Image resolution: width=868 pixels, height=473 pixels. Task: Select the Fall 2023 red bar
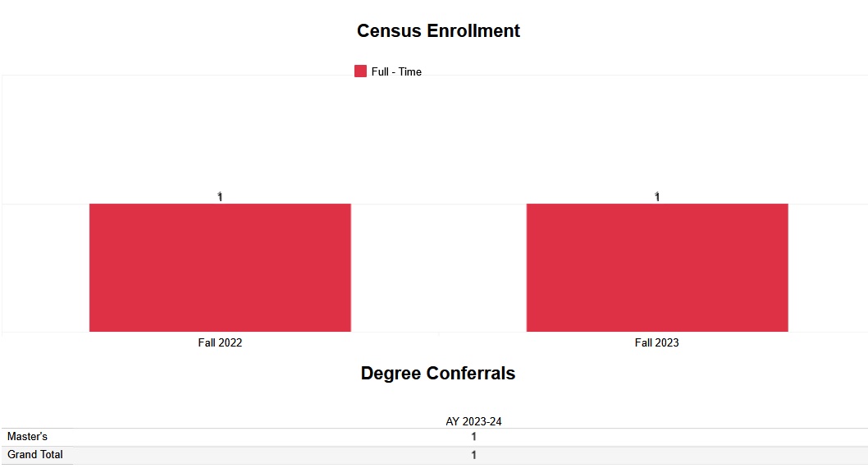click(656, 268)
